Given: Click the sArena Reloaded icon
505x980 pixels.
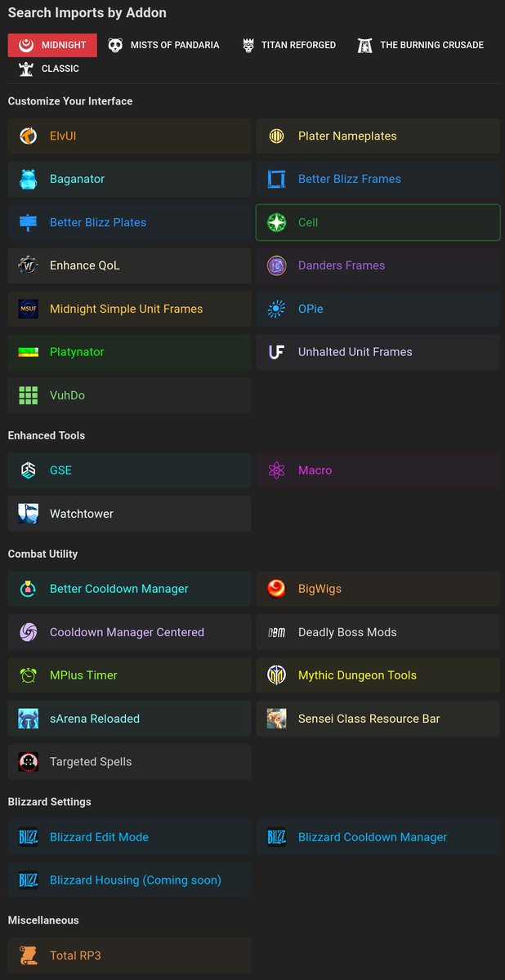Looking at the screenshot, I should [x=29, y=719].
